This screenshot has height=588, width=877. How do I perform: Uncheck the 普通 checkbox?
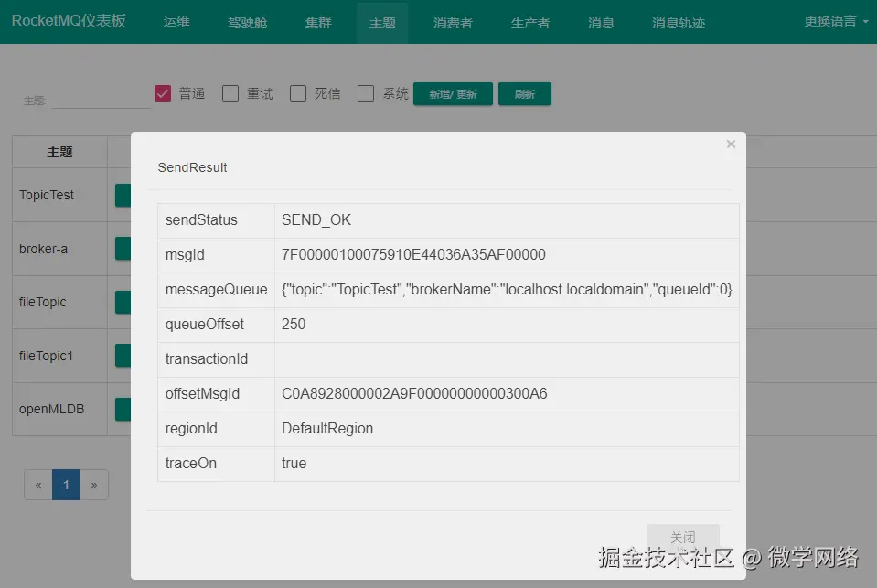point(163,93)
